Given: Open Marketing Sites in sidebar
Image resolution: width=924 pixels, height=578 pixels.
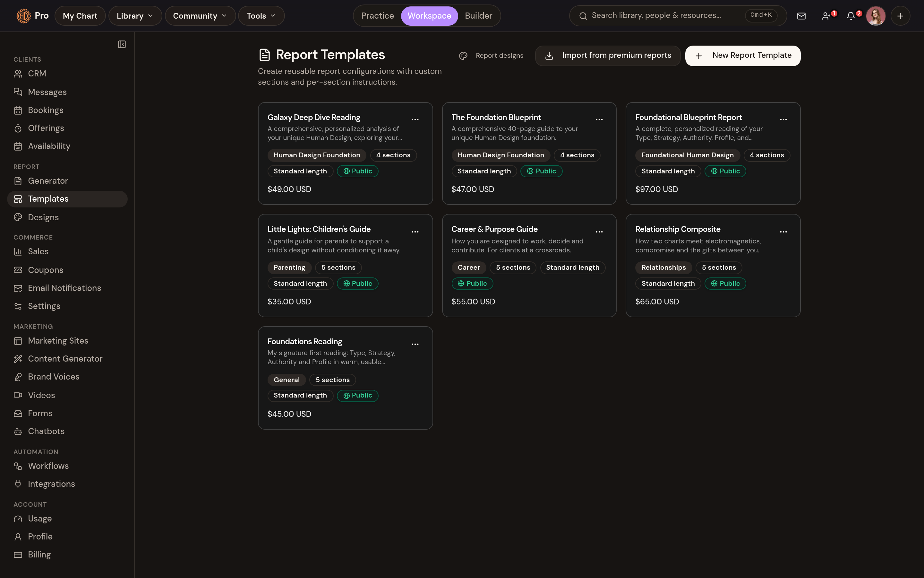Looking at the screenshot, I should (67, 341).
